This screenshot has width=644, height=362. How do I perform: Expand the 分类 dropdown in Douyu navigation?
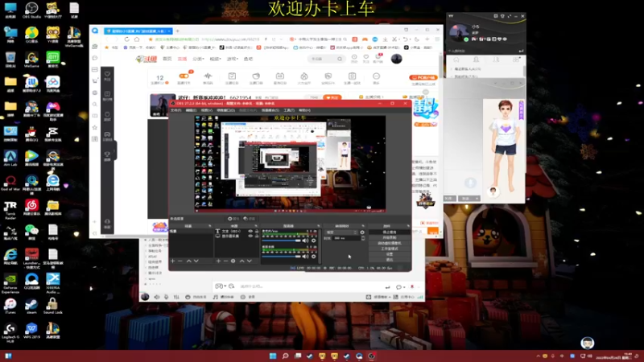(198, 59)
